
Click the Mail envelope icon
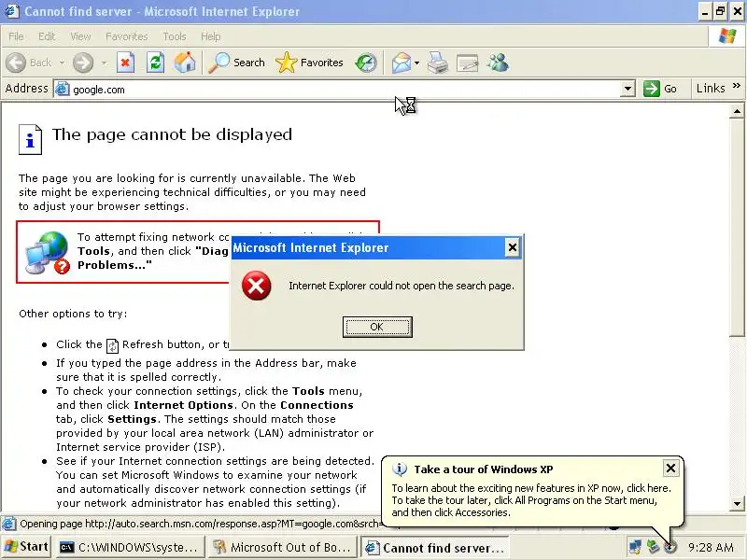tap(402, 63)
